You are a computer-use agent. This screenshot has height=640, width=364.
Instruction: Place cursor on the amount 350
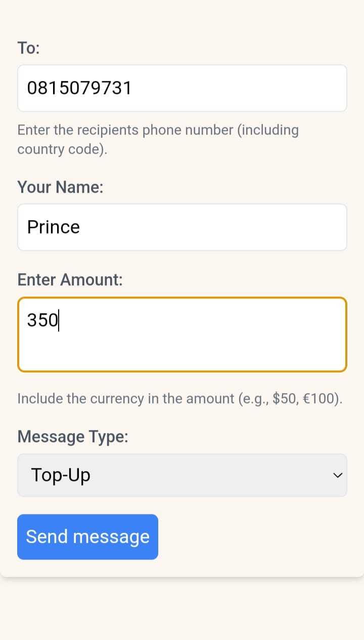[42, 320]
